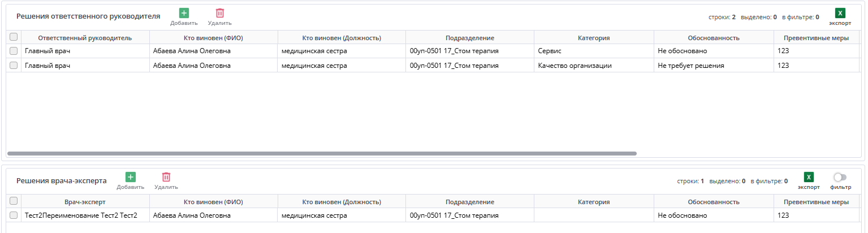
Task: Select all rows in врача-эксперта table
Action: pos(14,201)
